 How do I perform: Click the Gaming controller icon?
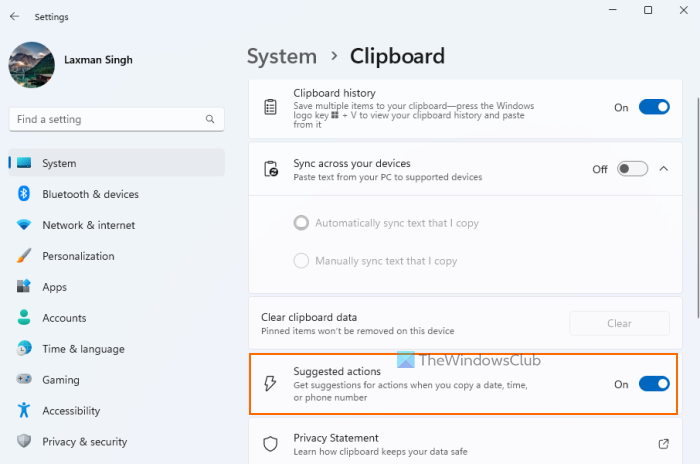(24, 380)
